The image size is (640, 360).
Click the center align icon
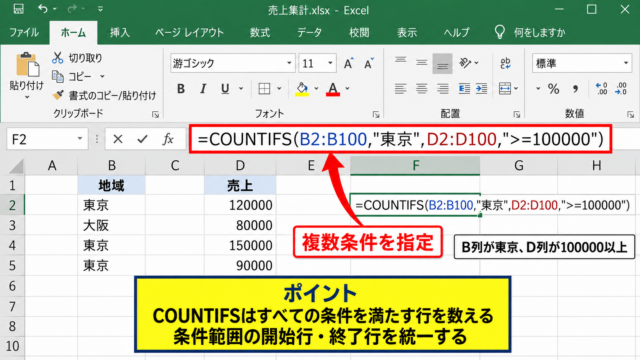422,89
